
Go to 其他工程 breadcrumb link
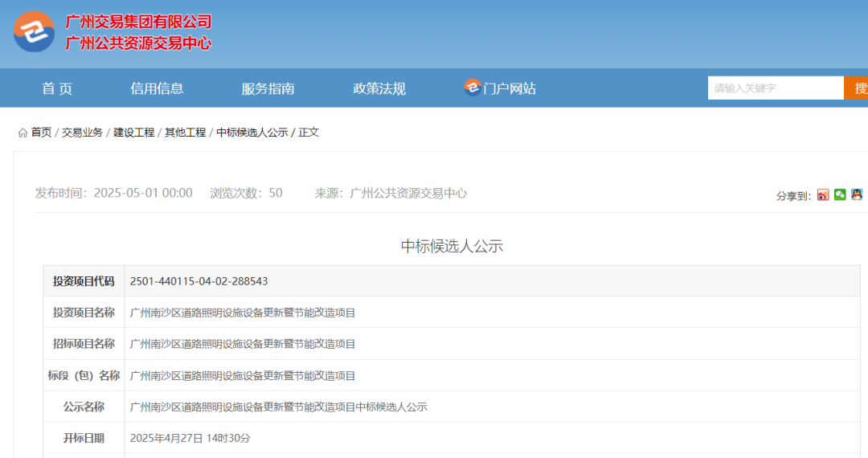pyautogui.click(x=186, y=133)
